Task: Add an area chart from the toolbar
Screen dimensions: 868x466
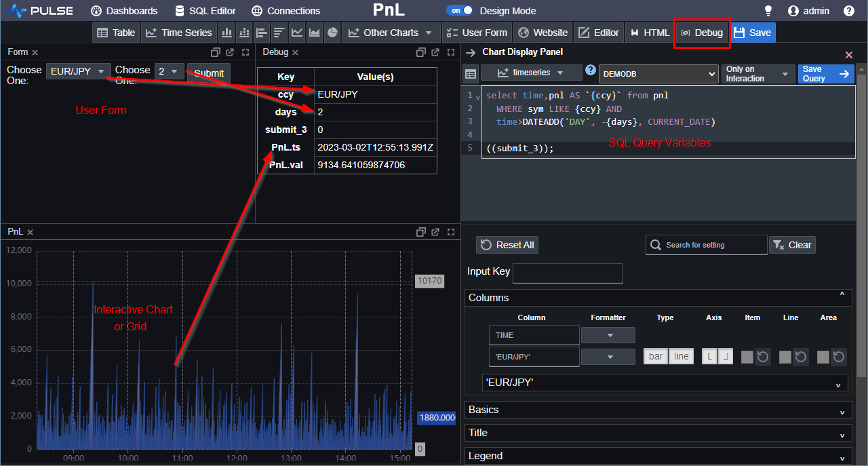Action: (315, 33)
